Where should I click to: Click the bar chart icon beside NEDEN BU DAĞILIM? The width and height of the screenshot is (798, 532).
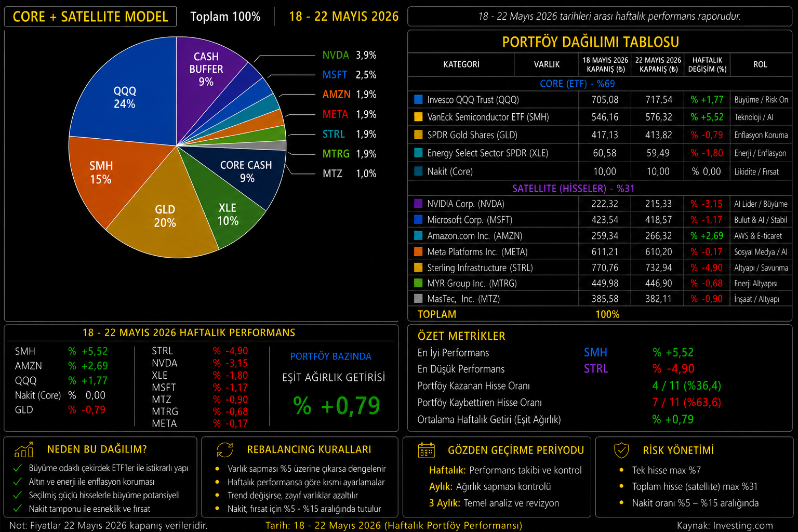tap(24, 449)
